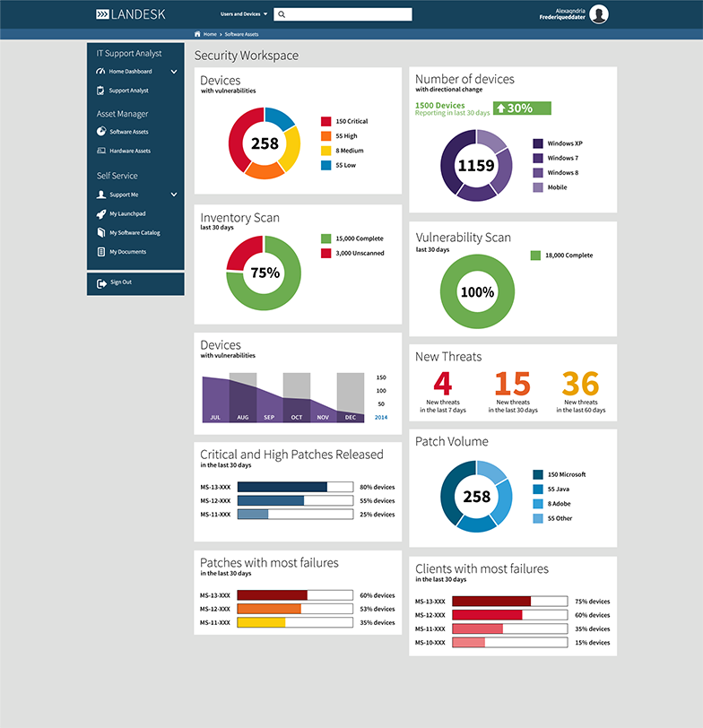The width and height of the screenshot is (703, 728).
Task: Click the user profile avatar
Action: 599,14
